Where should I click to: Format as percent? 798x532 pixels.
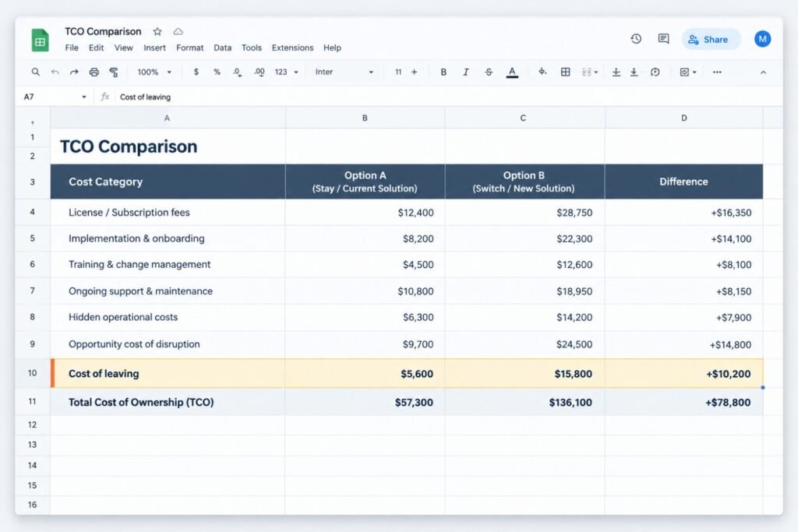pyautogui.click(x=217, y=72)
